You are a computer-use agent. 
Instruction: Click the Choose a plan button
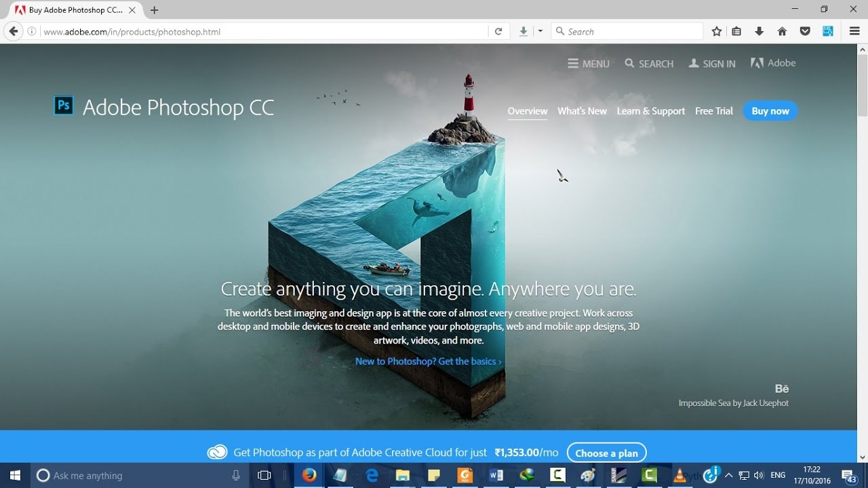607,453
